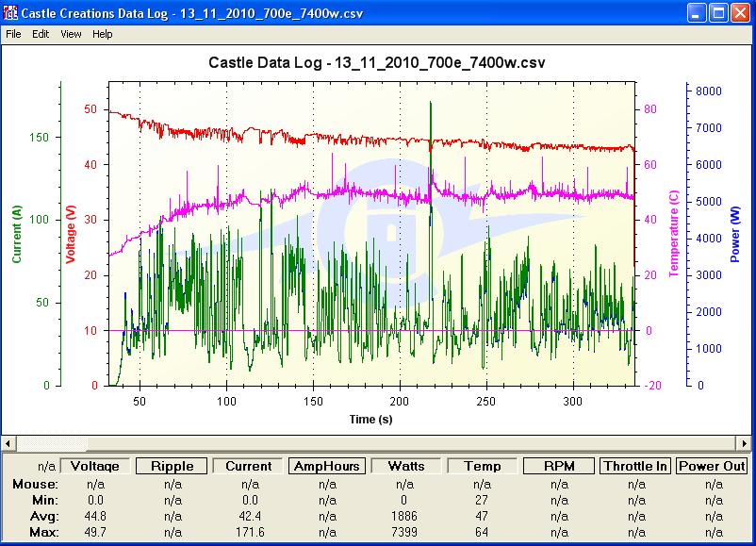The image size is (756, 546).
Task: Open the View menu
Action: pyautogui.click(x=71, y=34)
